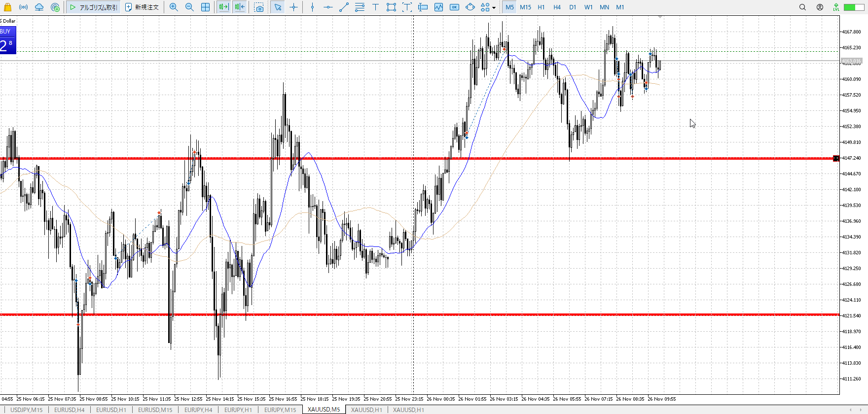Click the tile windows grid icon

click(205, 7)
